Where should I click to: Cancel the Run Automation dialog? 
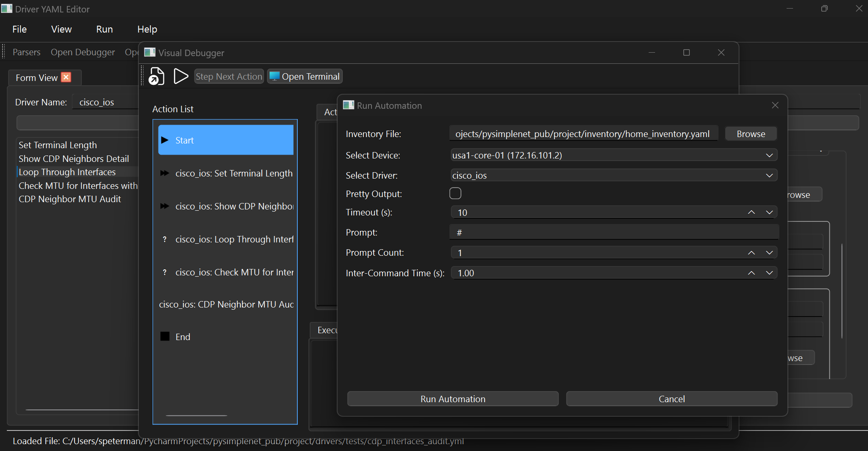click(x=671, y=399)
